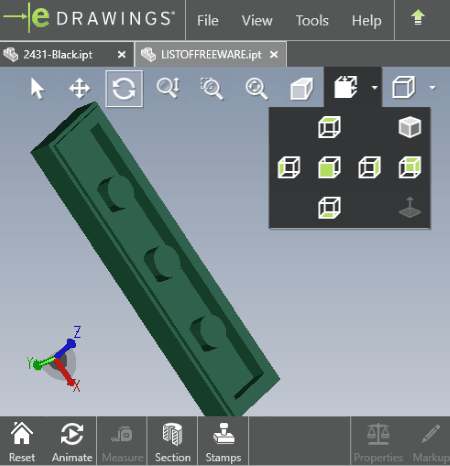Screen dimensions: 450x466
Task: Click the eDrawings logo
Action: click(x=89, y=18)
